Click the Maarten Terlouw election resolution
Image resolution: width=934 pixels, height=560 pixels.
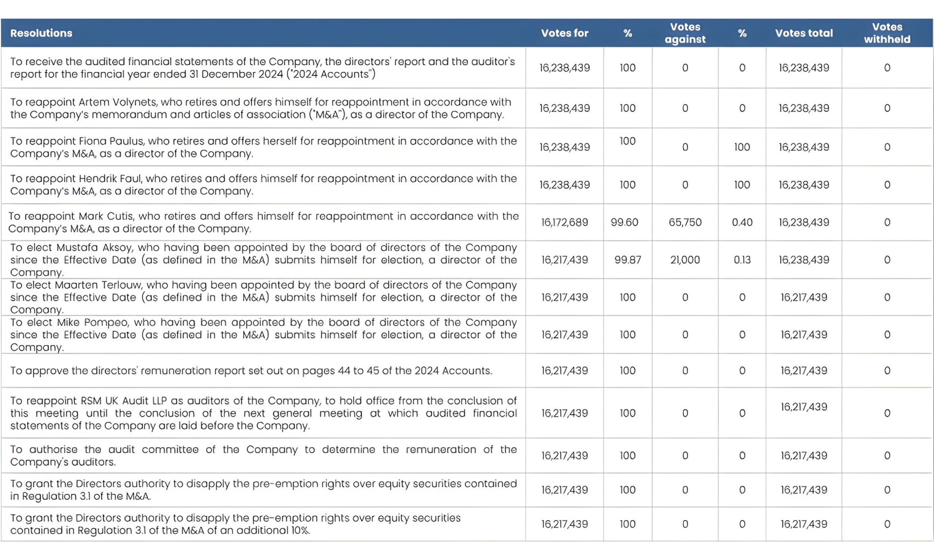coord(263,297)
